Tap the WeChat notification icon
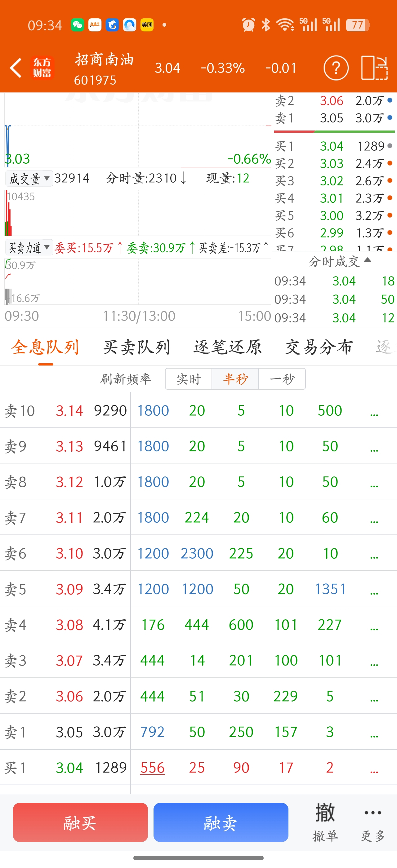397x868 pixels. [78, 25]
